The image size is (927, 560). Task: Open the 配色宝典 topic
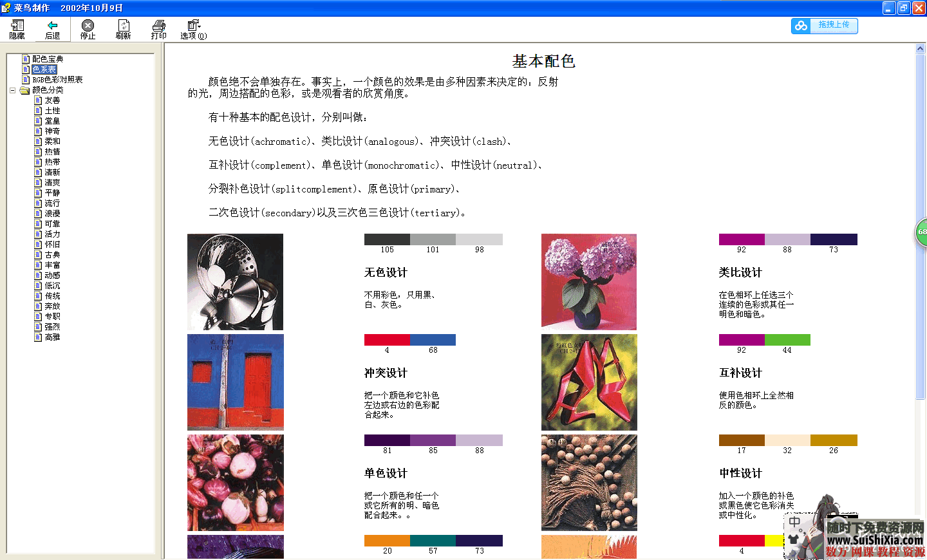[48, 59]
